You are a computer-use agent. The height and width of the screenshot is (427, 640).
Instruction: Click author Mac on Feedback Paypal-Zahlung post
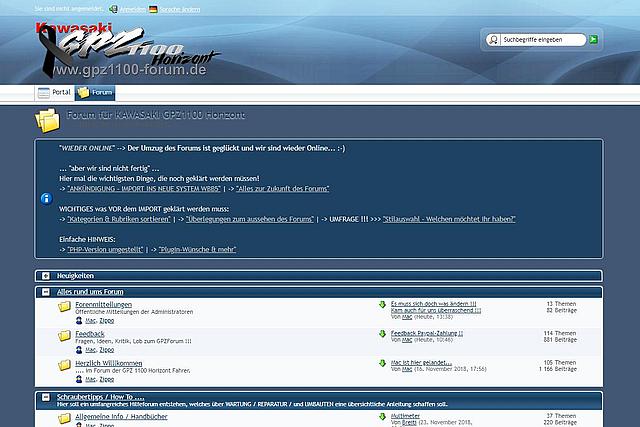(x=407, y=340)
